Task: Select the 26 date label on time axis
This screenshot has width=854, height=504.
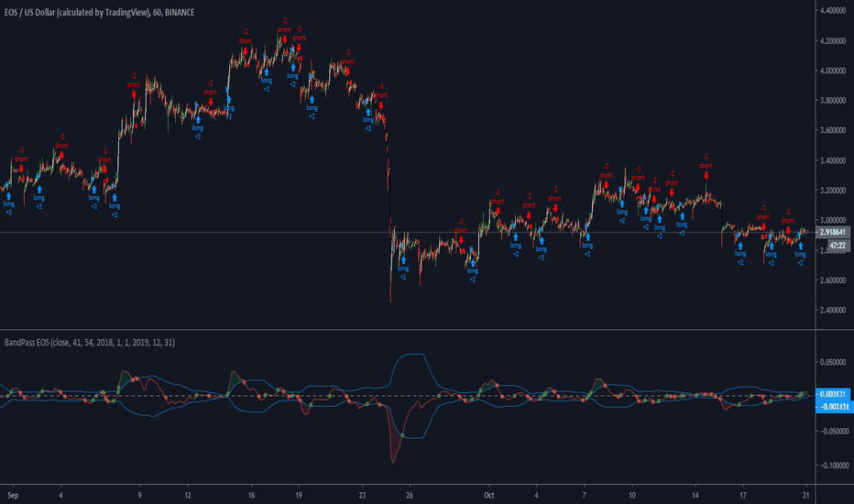Action: (x=409, y=495)
